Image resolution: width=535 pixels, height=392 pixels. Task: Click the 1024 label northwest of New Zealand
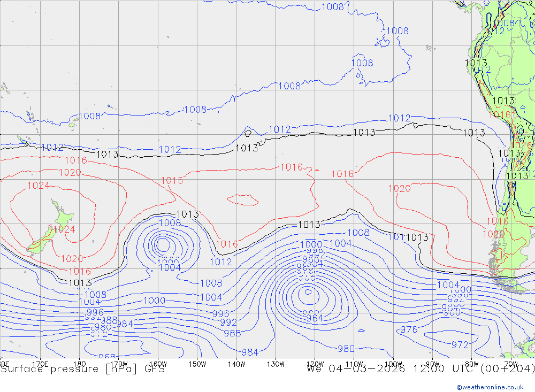point(39,186)
